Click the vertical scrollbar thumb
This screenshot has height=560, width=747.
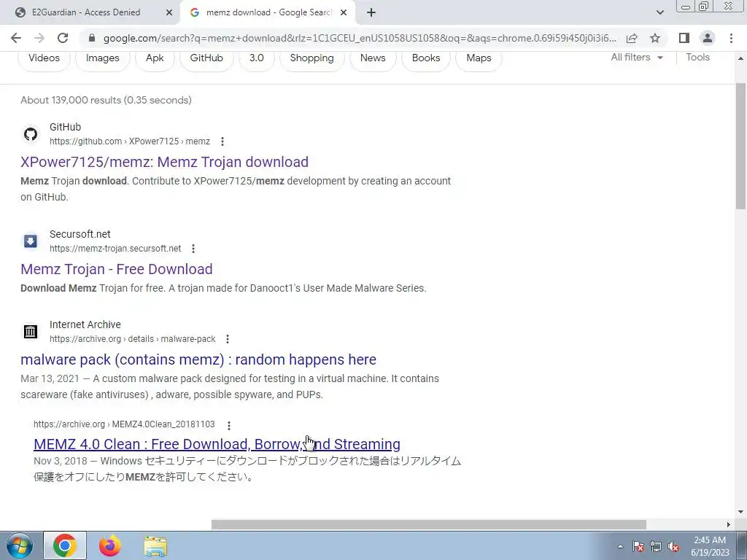(740, 146)
